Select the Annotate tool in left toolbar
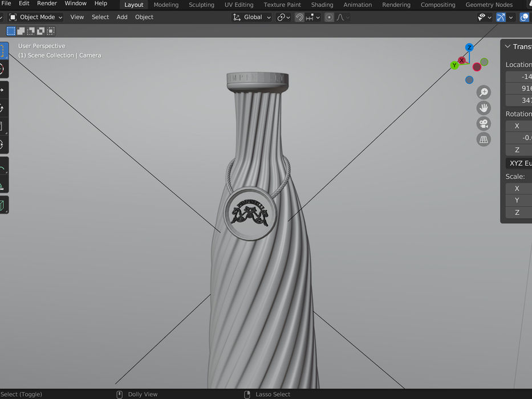532x399 pixels. [3, 166]
